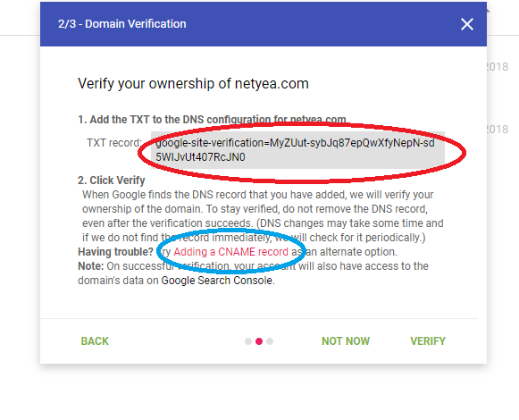
Task: Close the Domain Verification dialog
Action: [x=466, y=24]
